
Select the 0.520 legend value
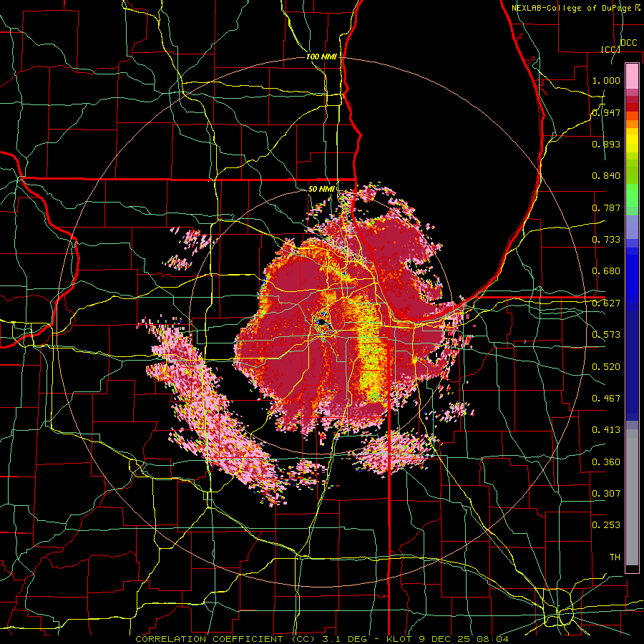(606, 367)
